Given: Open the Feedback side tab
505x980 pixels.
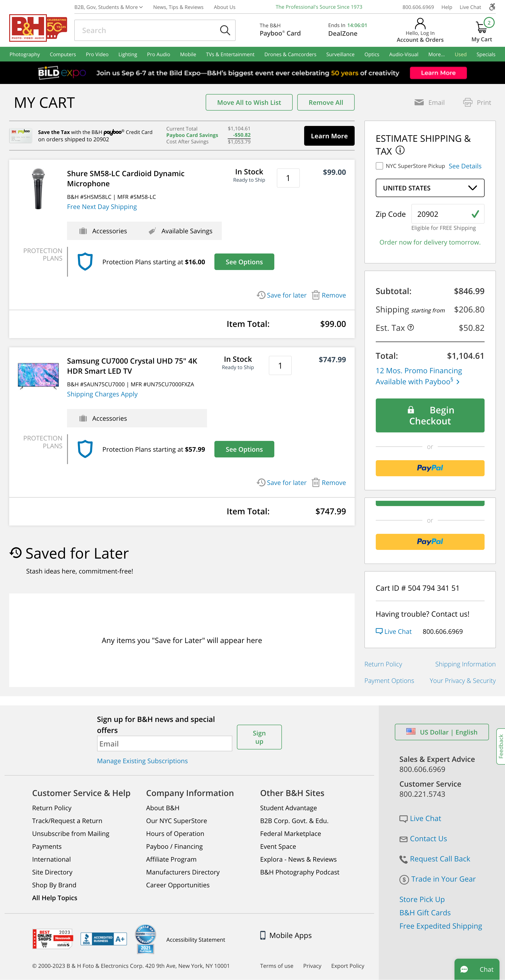Looking at the screenshot, I should click(501, 746).
